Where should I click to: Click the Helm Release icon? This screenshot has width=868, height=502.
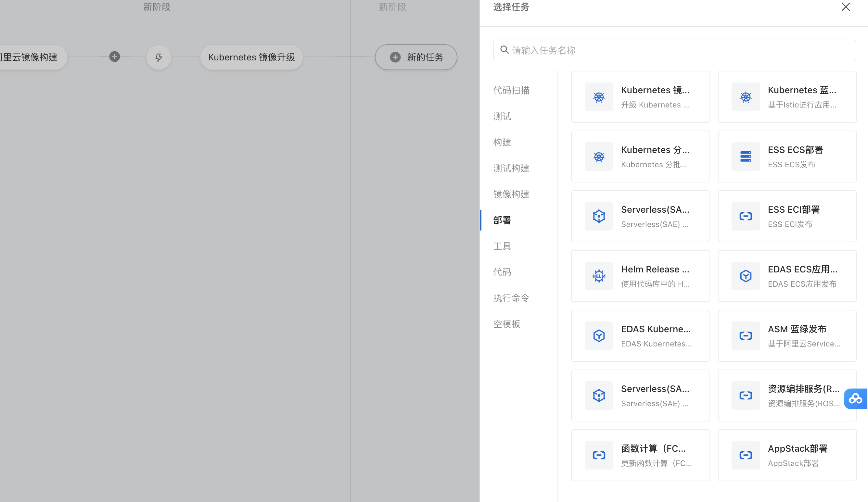[x=599, y=276]
